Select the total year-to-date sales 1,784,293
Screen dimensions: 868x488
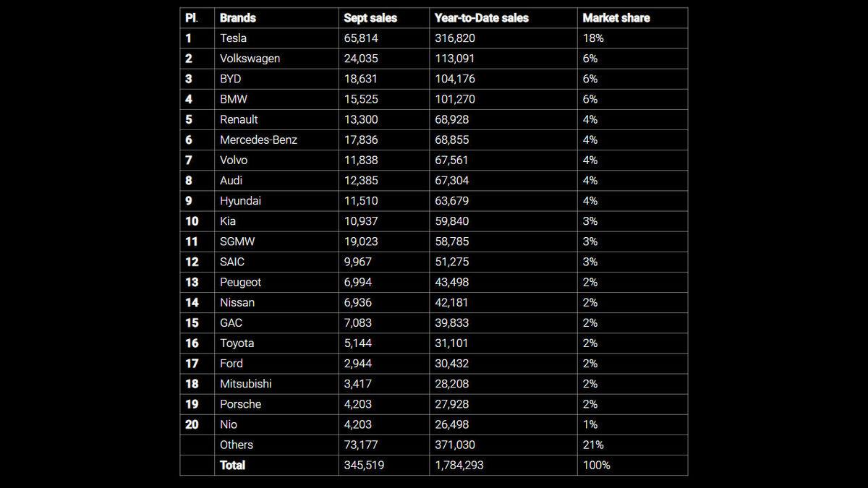(459, 465)
